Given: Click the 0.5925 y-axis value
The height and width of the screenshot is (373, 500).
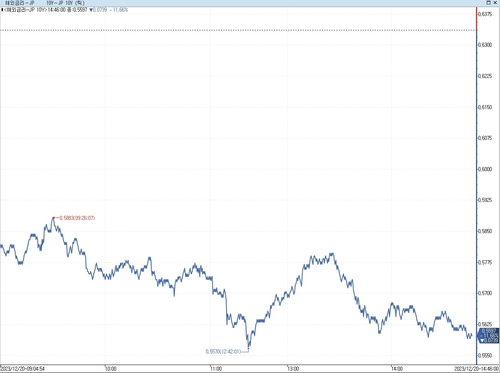Looking at the screenshot, I should click(485, 200).
